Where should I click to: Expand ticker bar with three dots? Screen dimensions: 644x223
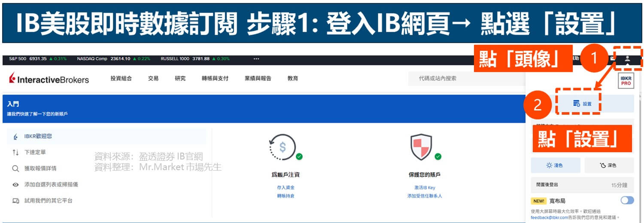[256, 59]
